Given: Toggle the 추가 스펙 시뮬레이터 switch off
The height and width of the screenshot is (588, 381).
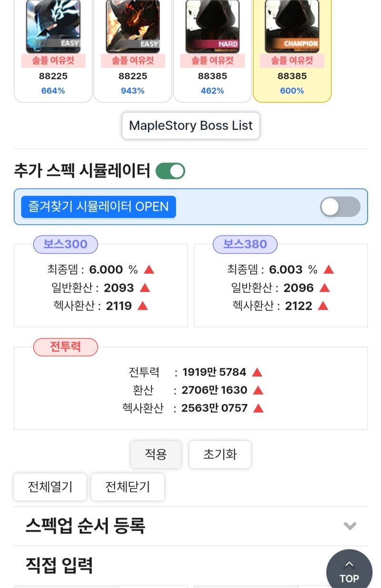Looking at the screenshot, I should (170, 171).
